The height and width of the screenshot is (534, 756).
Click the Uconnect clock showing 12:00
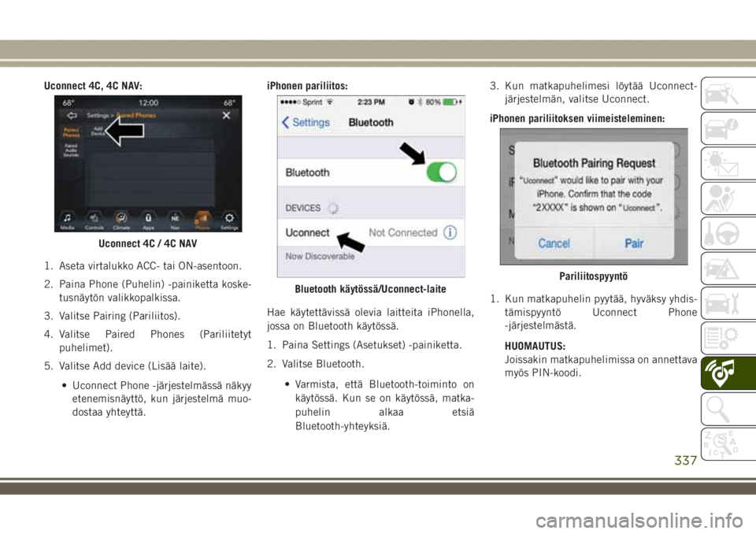point(149,102)
